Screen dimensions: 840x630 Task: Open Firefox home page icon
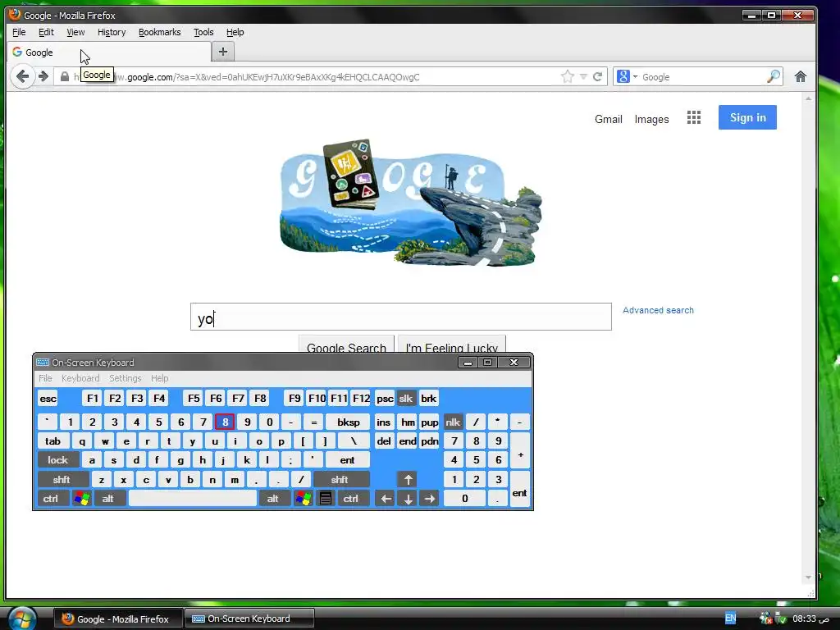pyautogui.click(x=801, y=76)
